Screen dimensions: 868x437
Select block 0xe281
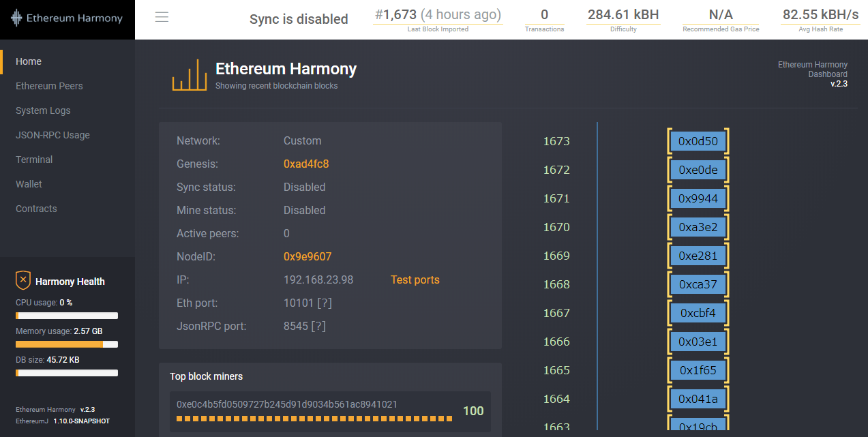click(x=698, y=256)
